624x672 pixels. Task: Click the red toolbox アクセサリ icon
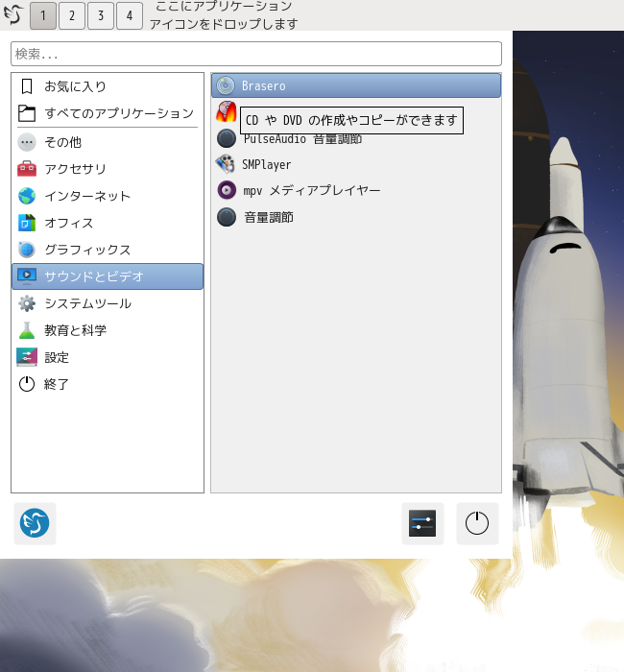(x=27, y=169)
